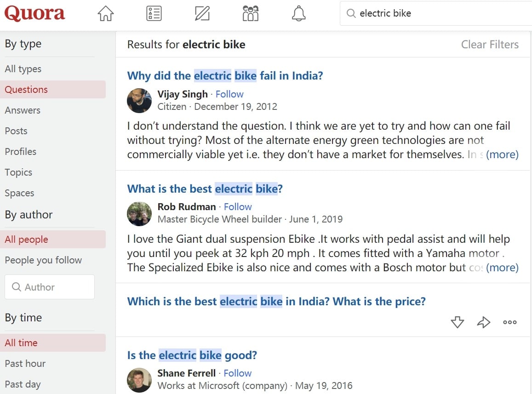This screenshot has height=394, width=532.
Task: Click the Author filter input field
Action: click(x=50, y=287)
